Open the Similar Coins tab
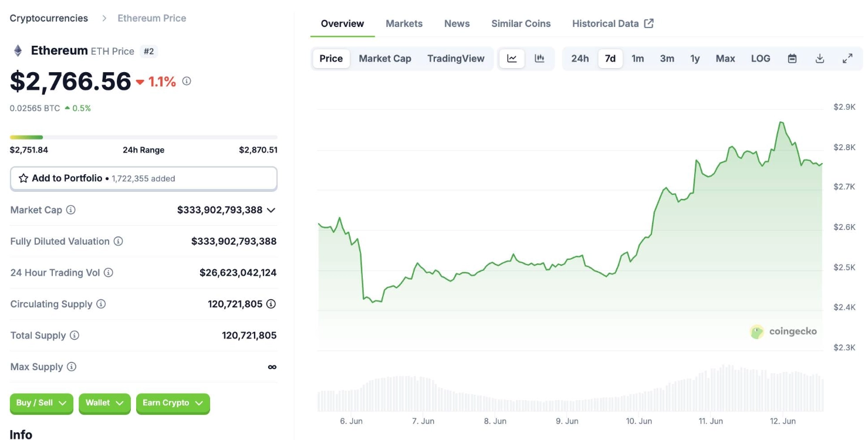 (x=521, y=23)
